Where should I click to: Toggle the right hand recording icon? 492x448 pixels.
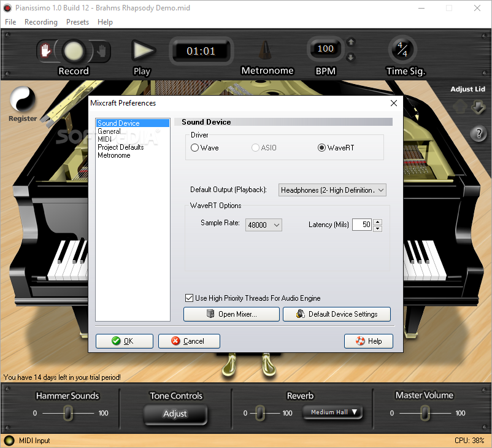point(101,50)
